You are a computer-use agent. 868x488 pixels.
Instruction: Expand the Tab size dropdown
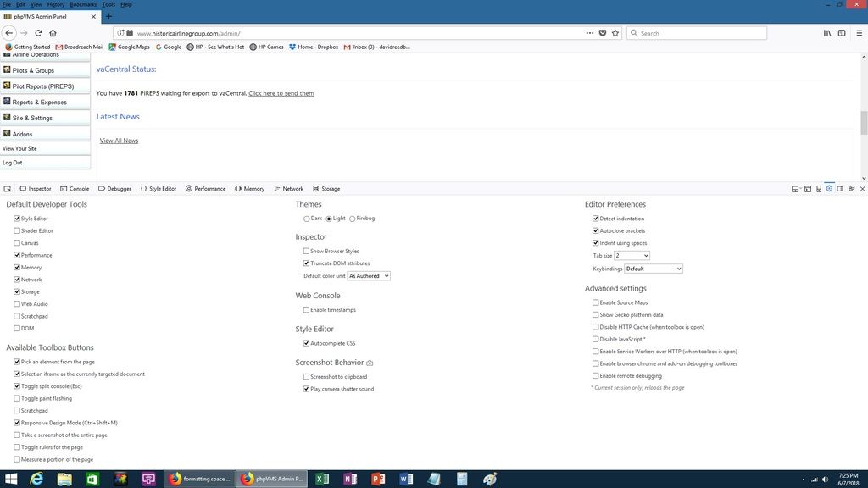coord(632,256)
